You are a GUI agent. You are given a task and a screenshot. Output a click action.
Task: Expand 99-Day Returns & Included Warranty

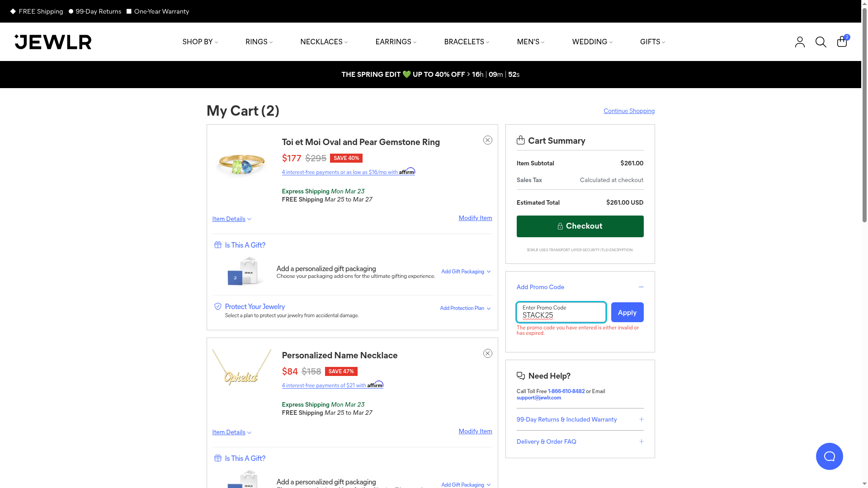coord(641,419)
